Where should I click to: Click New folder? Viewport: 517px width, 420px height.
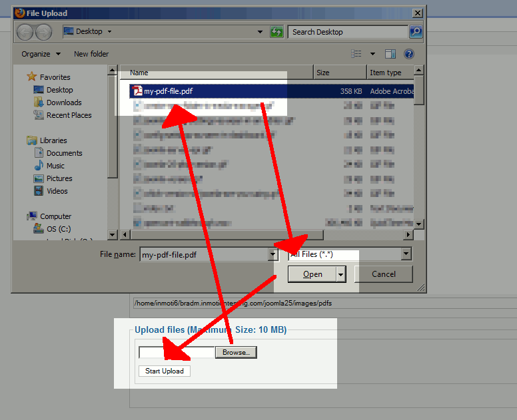91,54
